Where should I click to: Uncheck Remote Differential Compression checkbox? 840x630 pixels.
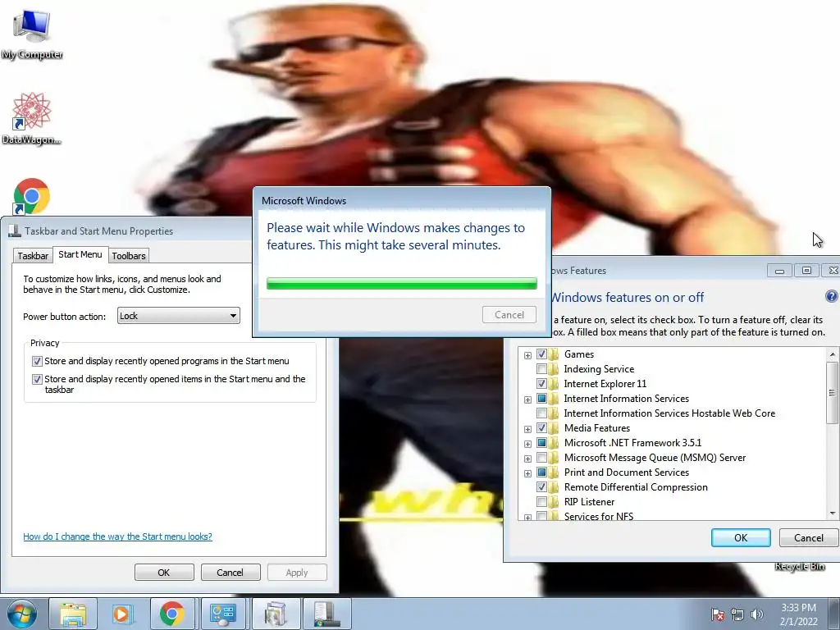click(541, 487)
